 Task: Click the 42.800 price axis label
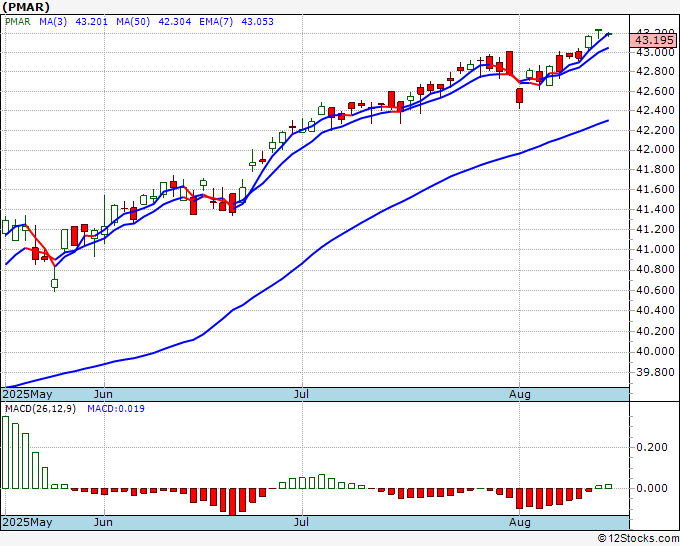[655, 72]
